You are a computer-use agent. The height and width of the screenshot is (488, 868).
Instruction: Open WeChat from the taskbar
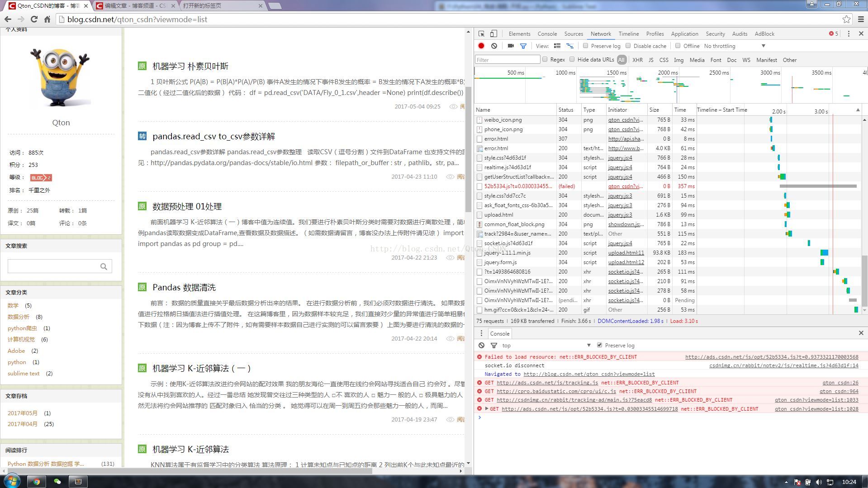(57, 481)
